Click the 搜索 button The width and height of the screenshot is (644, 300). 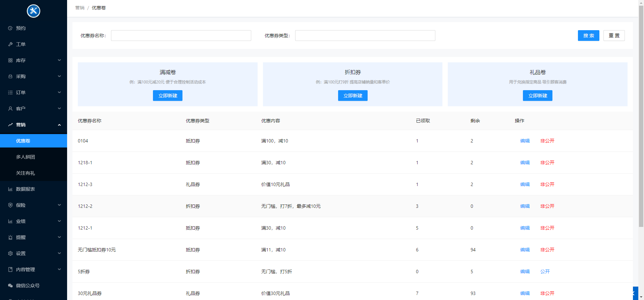tap(588, 36)
